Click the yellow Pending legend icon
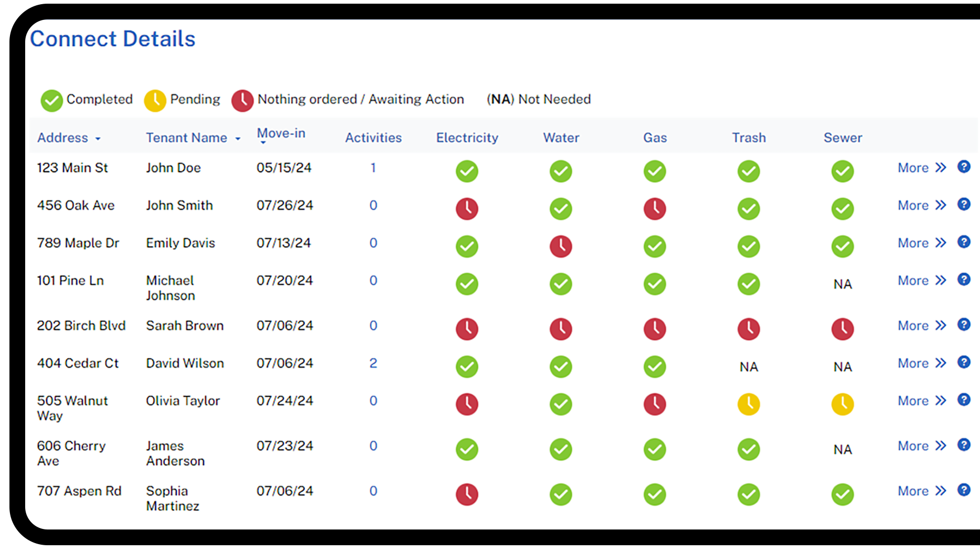 pos(155,100)
